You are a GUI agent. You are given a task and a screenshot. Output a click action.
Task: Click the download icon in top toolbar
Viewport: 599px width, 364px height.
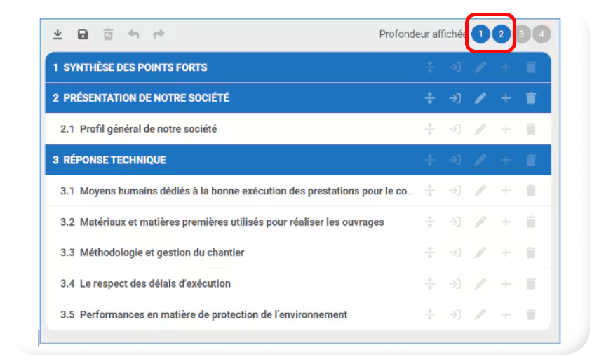pyautogui.click(x=58, y=34)
